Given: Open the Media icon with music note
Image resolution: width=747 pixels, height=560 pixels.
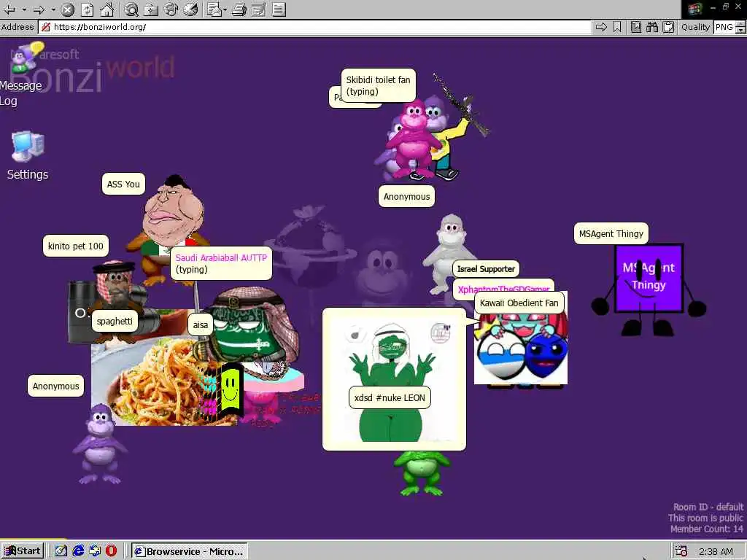Looking at the screenshot, I should tap(171, 9).
